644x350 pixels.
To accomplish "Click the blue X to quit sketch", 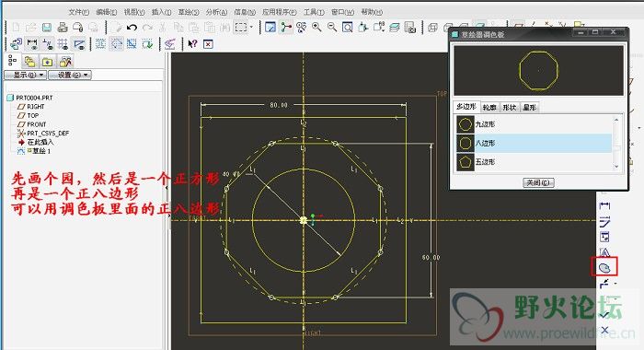I will [x=604, y=330].
